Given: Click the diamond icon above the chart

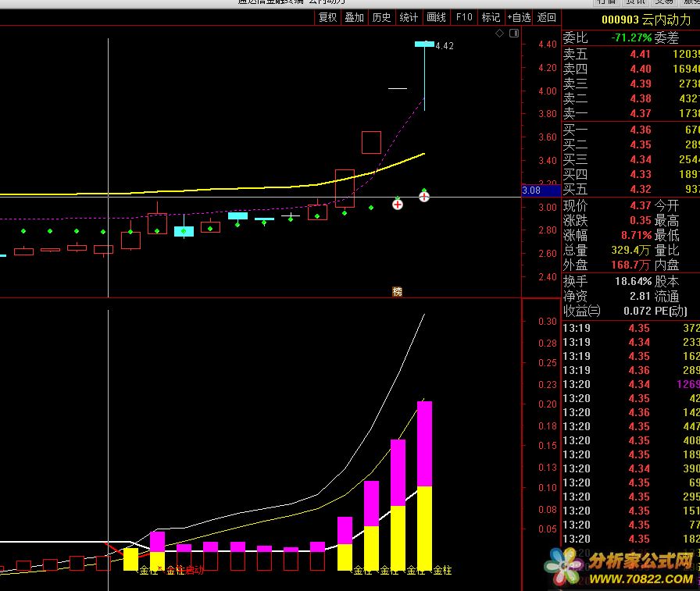Looking at the screenshot, I should tap(500, 34).
